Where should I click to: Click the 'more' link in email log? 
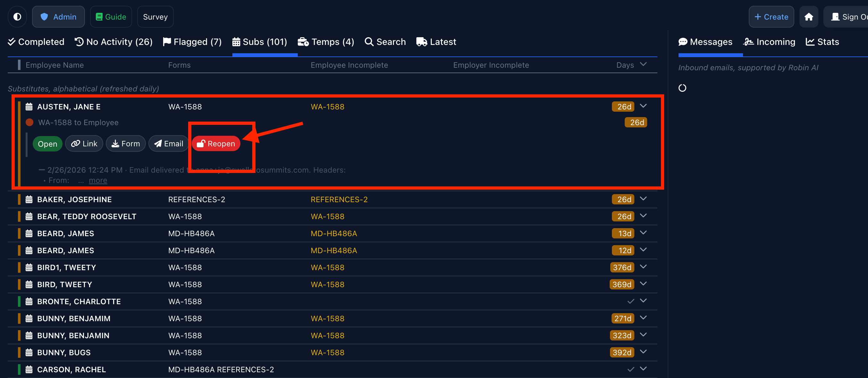pos(98,180)
